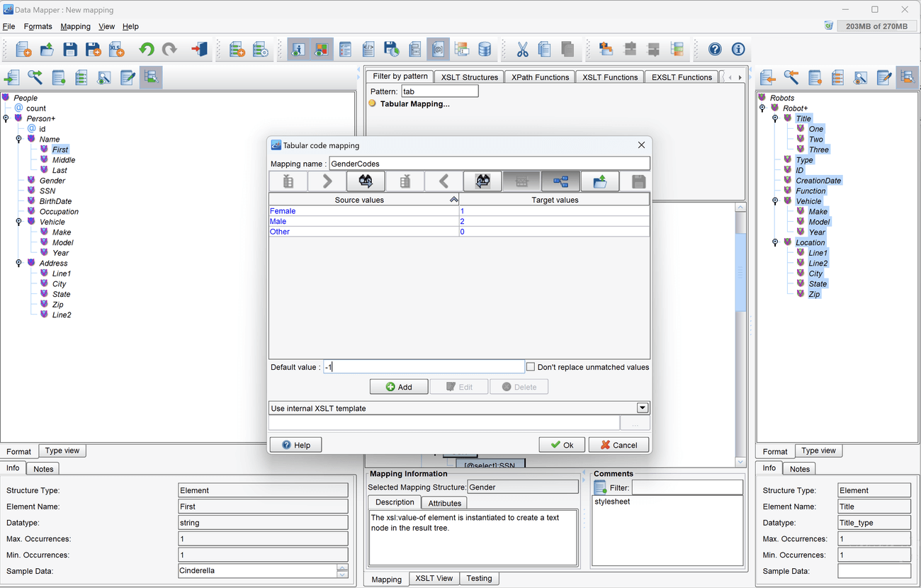921x588 pixels.
Task: Click the magnifier search icon above Robots tree
Action: pos(791,77)
